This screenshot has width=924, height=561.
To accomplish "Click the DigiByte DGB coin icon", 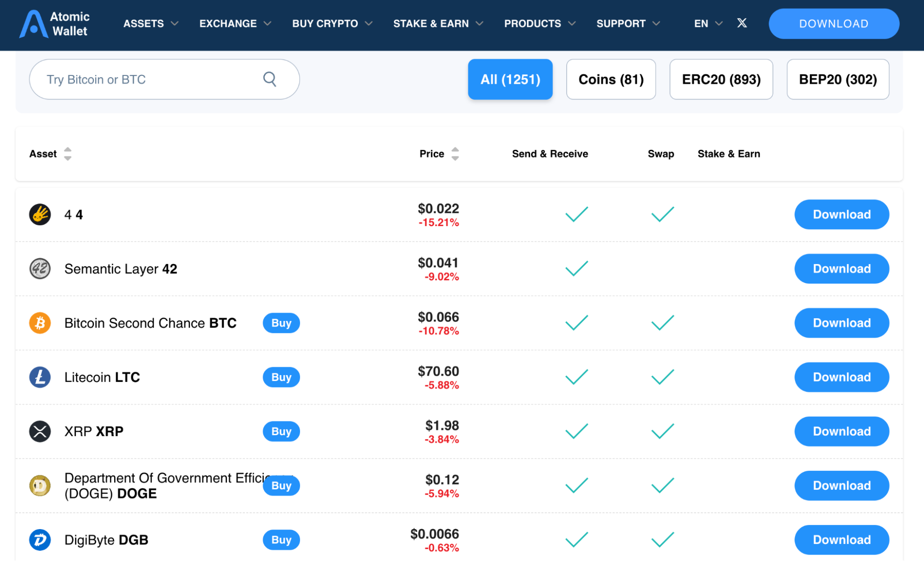I will tap(40, 540).
